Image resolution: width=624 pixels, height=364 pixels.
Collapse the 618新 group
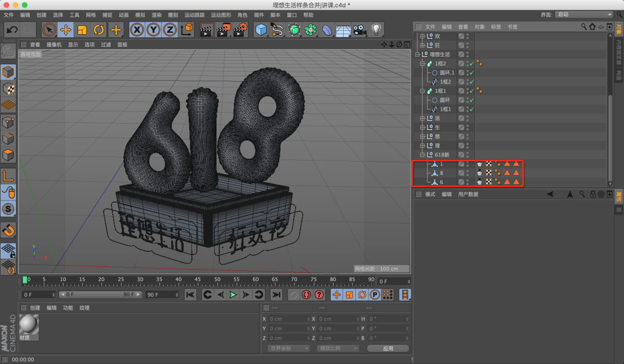[422, 155]
